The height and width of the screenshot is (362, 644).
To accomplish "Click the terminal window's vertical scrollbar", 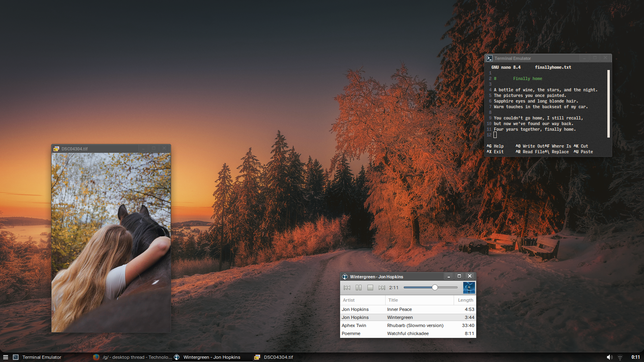I will (609, 104).
